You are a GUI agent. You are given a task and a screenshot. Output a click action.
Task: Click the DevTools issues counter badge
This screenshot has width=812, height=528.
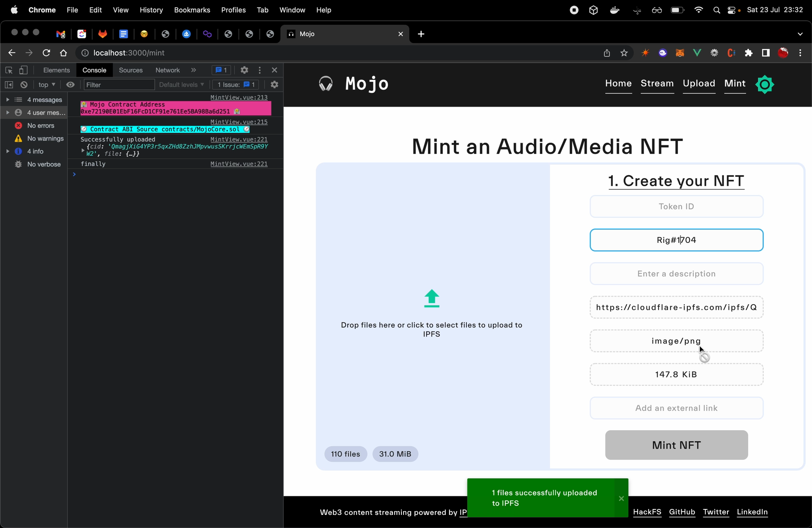click(221, 70)
